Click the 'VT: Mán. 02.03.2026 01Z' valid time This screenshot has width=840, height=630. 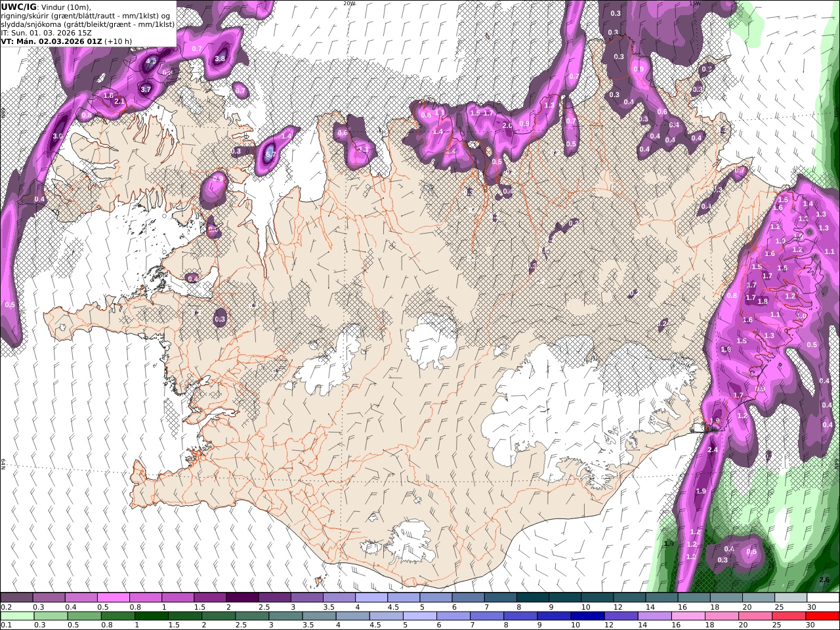click(x=51, y=41)
